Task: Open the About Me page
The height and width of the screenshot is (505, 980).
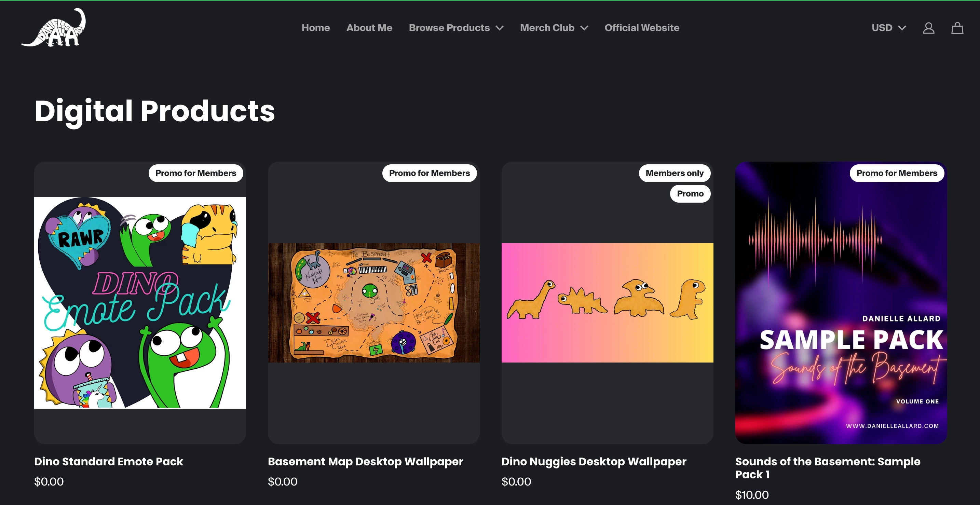Action: point(369,28)
